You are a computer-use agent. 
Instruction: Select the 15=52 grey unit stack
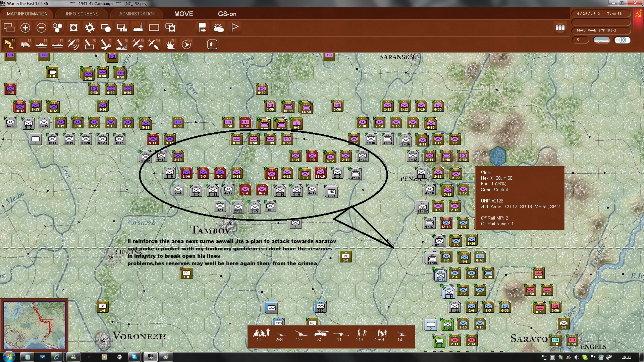440,275
